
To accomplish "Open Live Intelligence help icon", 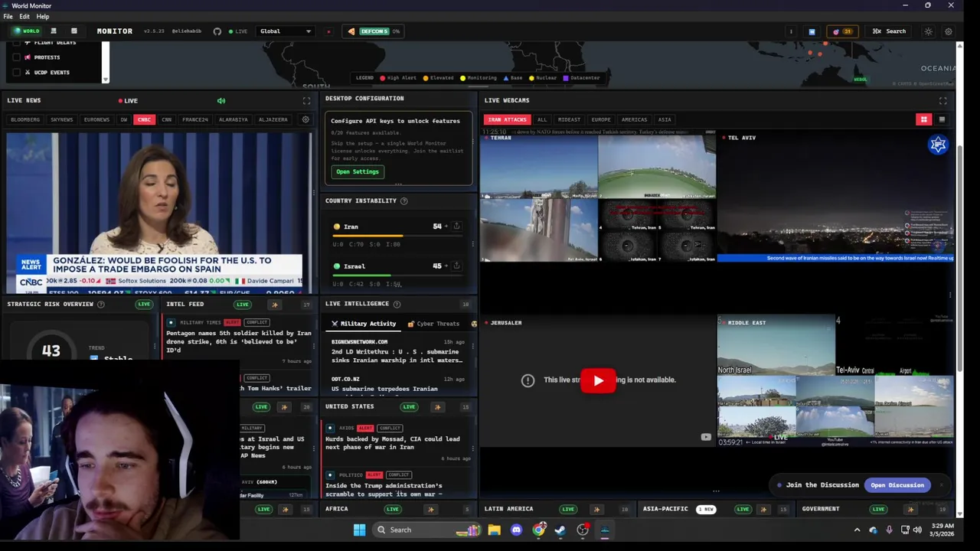I will (x=396, y=304).
